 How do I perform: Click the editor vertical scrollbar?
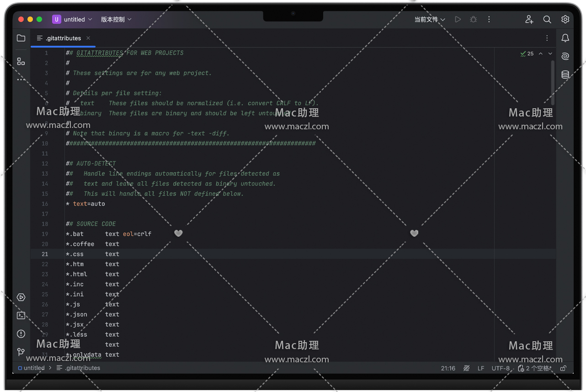click(x=553, y=82)
